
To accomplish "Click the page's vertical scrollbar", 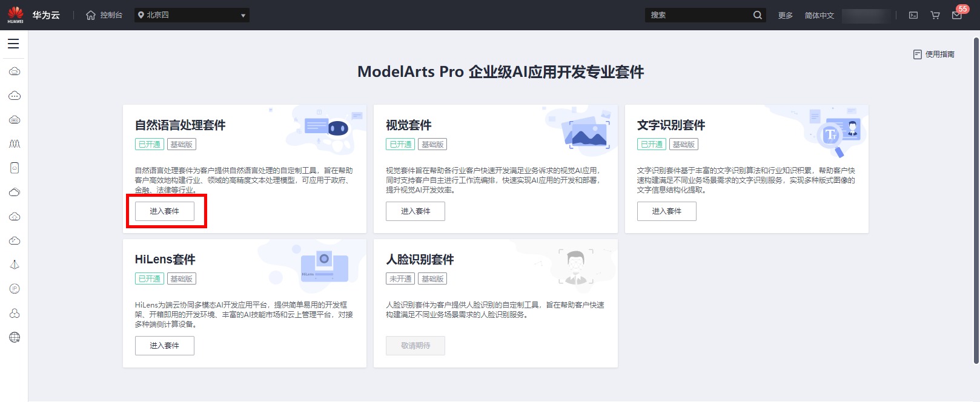I will 976,200.
